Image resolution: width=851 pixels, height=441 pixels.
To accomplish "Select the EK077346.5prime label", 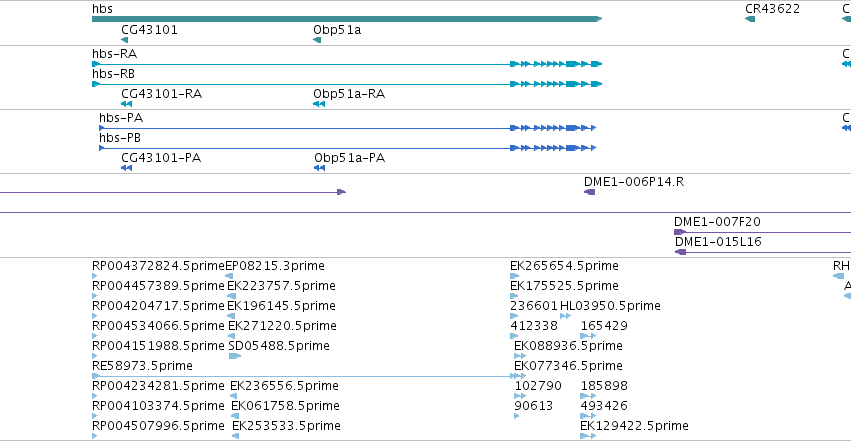I will 568,366.
